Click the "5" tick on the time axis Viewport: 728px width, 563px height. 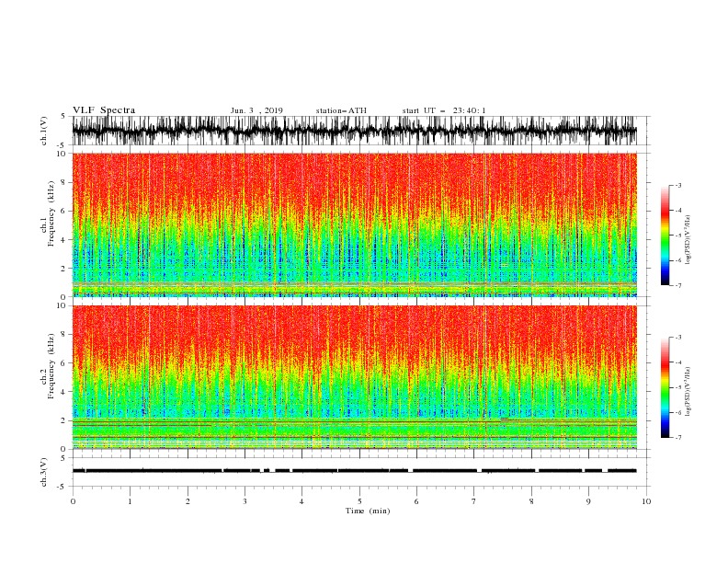point(359,501)
